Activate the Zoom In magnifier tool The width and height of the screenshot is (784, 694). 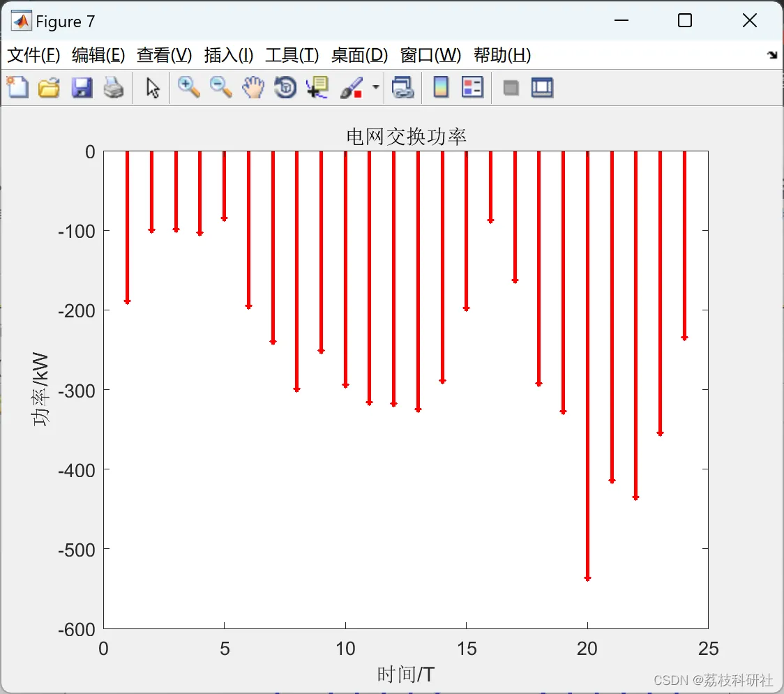(188, 87)
